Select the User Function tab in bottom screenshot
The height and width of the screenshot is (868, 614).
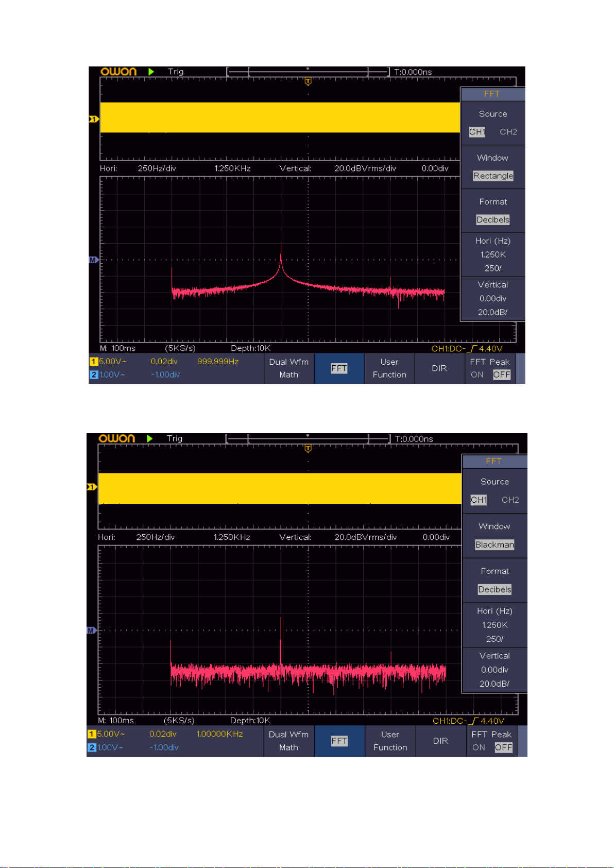(390, 741)
